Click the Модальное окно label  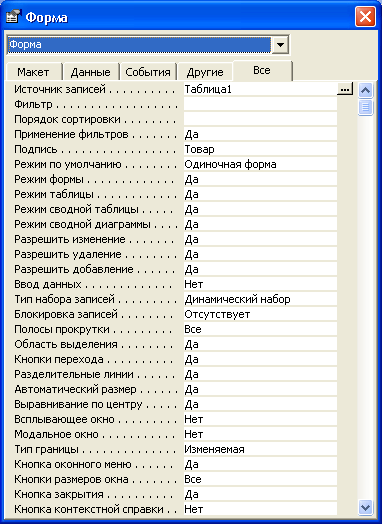coord(56,434)
